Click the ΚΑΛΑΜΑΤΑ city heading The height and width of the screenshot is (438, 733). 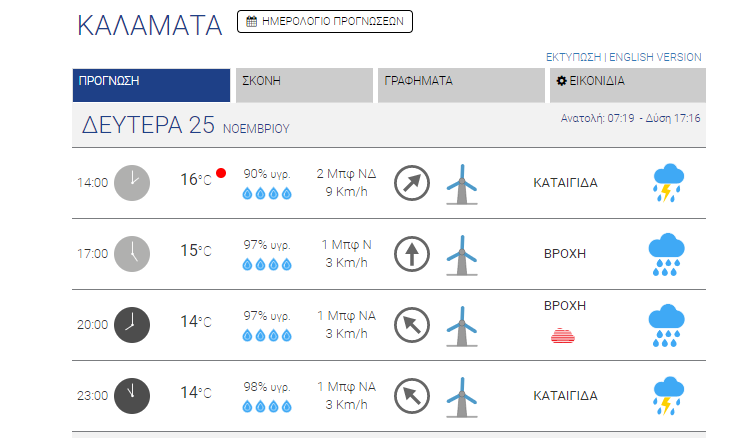point(150,25)
